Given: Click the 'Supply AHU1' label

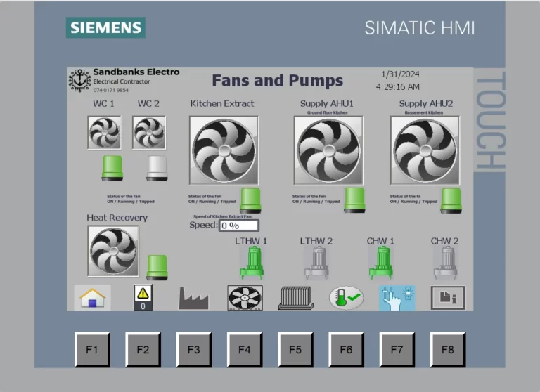Looking at the screenshot, I should (x=327, y=103).
